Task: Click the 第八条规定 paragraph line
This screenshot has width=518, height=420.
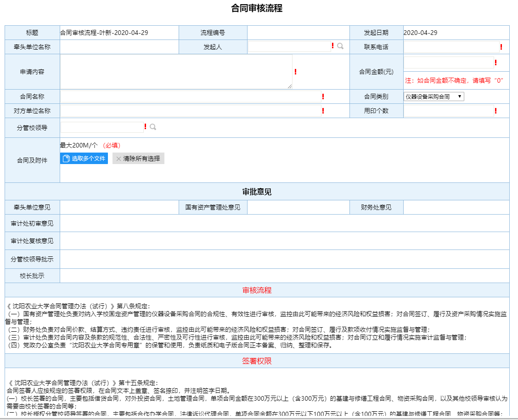Action: pyautogui.click(x=79, y=306)
